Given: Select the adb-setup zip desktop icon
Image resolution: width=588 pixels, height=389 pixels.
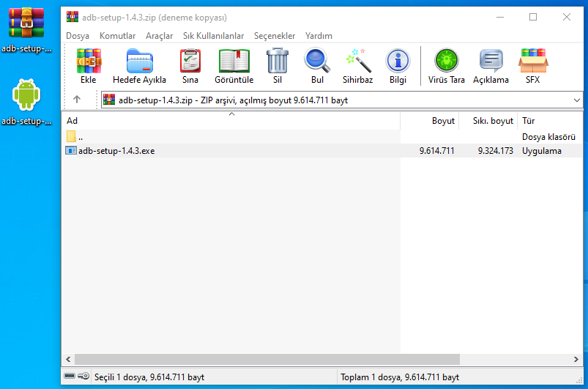Looking at the screenshot, I should (26, 23).
